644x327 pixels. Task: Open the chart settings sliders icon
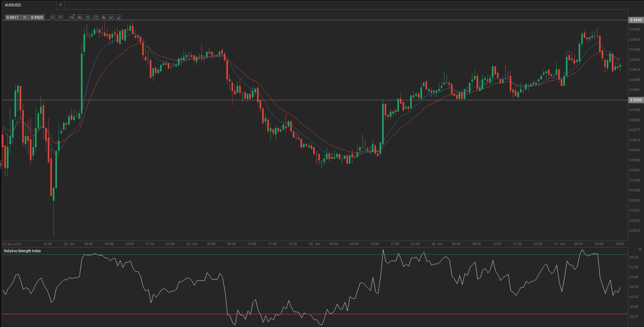88,17
